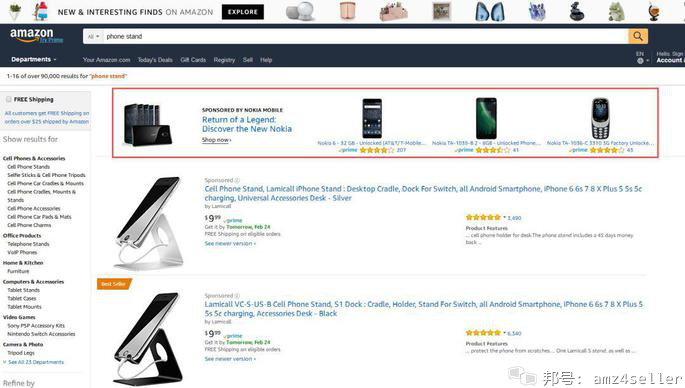685x388 pixels.
Task: Click the Best Seller badge
Action: [114, 284]
